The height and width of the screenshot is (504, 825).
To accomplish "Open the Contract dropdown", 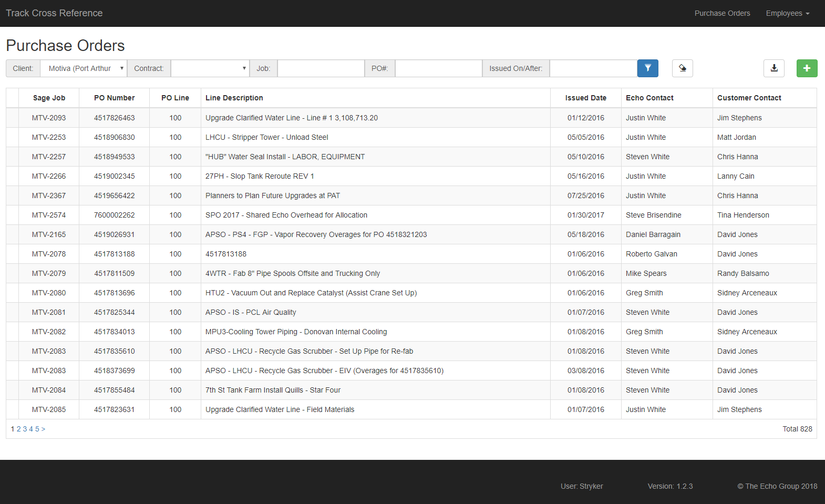I will [210, 68].
